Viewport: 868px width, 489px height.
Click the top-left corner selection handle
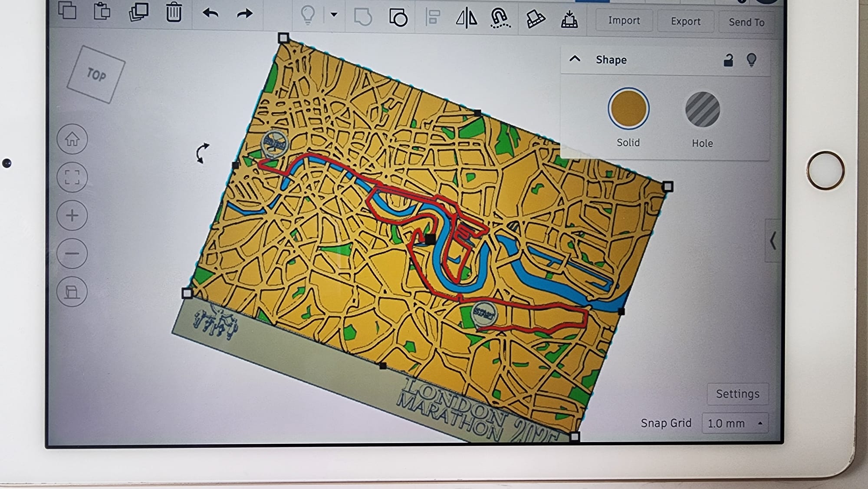tap(283, 38)
